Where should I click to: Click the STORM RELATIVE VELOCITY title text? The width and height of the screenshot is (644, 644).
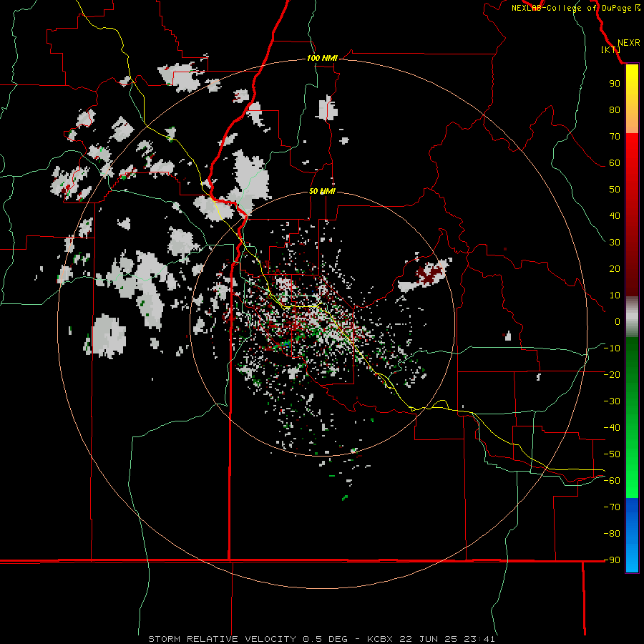pyautogui.click(x=222, y=639)
